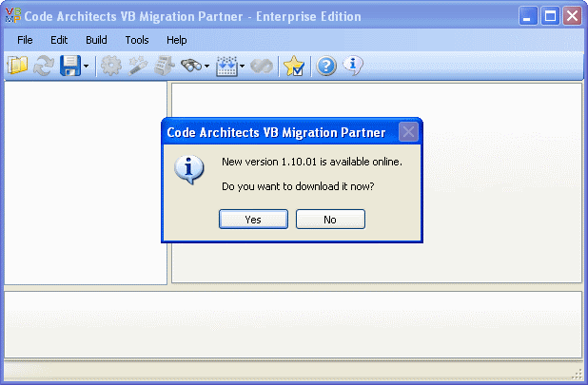Open the Build menu
This screenshot has width=588, height=385.
click(x=96, y=40)
